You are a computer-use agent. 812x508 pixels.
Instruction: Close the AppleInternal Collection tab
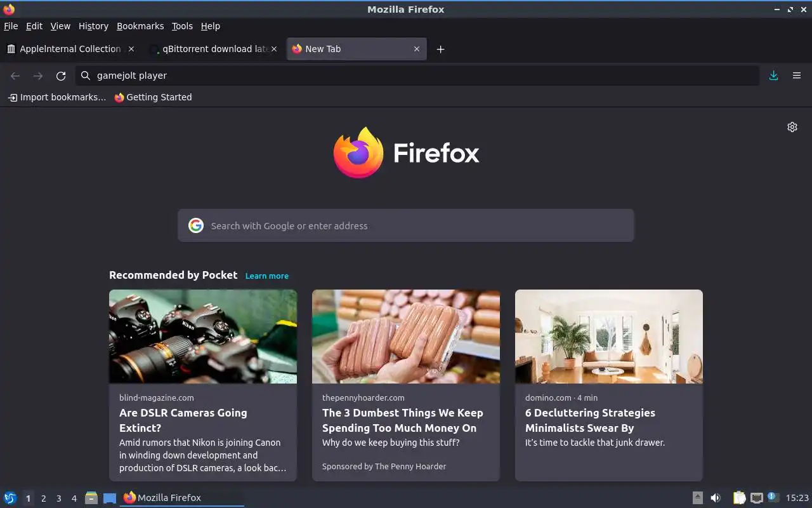pyautogui.click(x=131, y=49)
